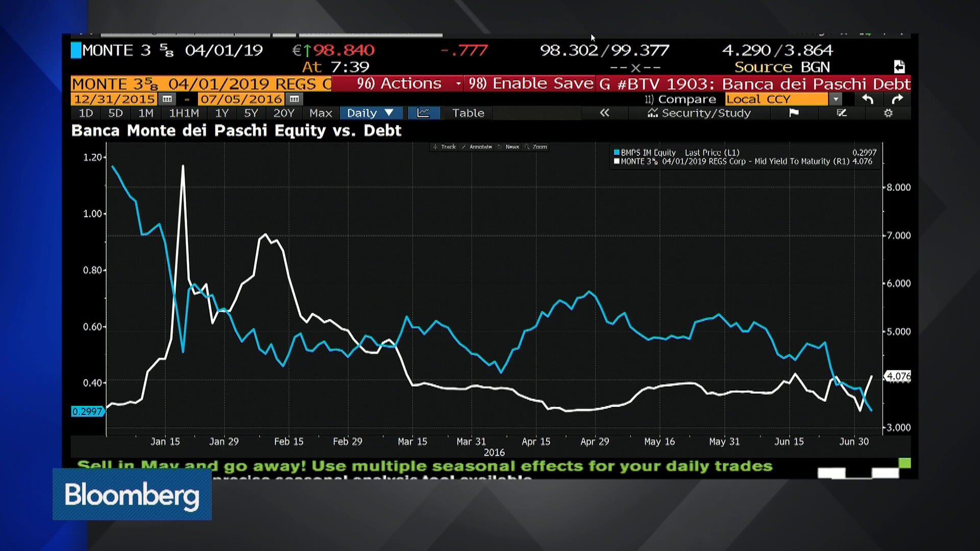This screenshot has height=551, width=980.
Task: Click the 1.20 left axis label
Action: pyautogui.click(x=93, y=158)
